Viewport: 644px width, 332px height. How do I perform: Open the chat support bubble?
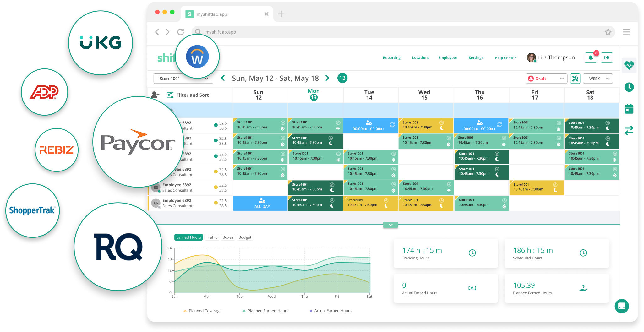click(622, 306)
